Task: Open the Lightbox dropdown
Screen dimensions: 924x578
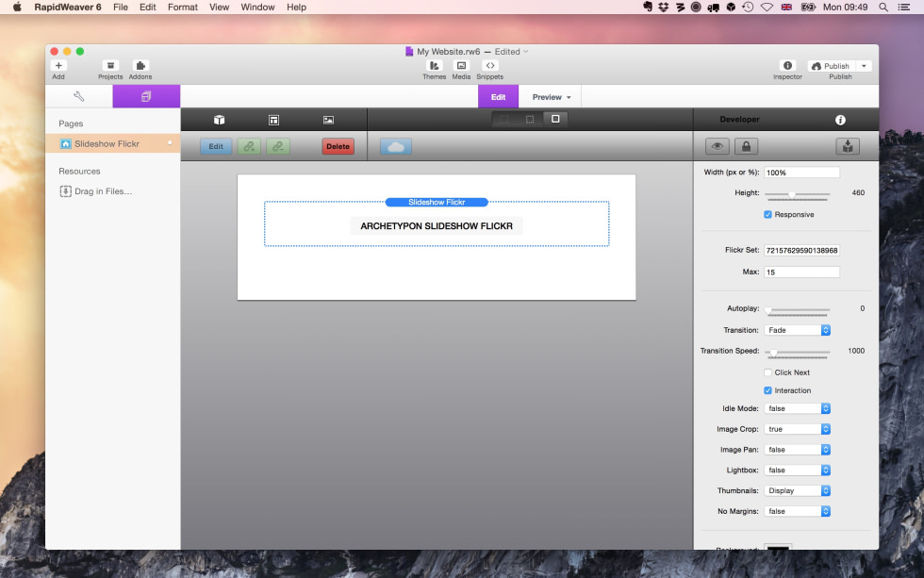Action: [798, 471]
